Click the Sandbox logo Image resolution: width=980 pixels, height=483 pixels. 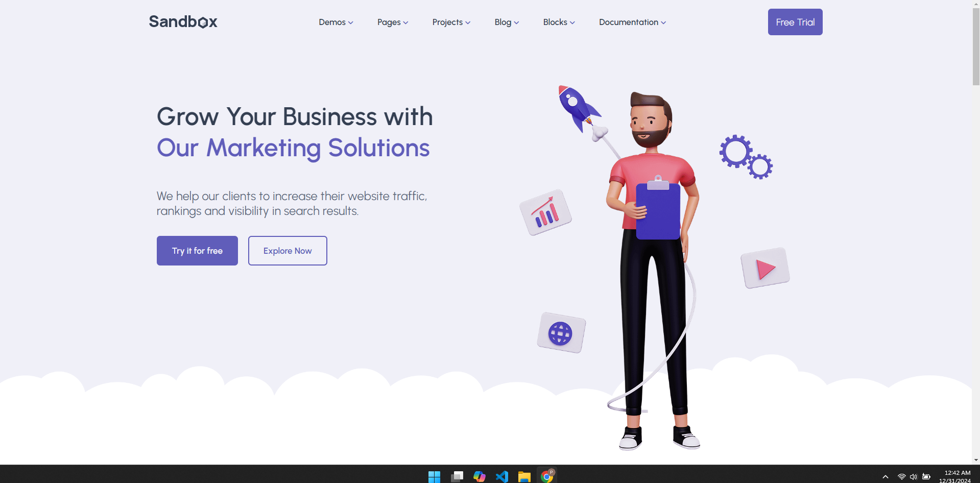point(183,22)
